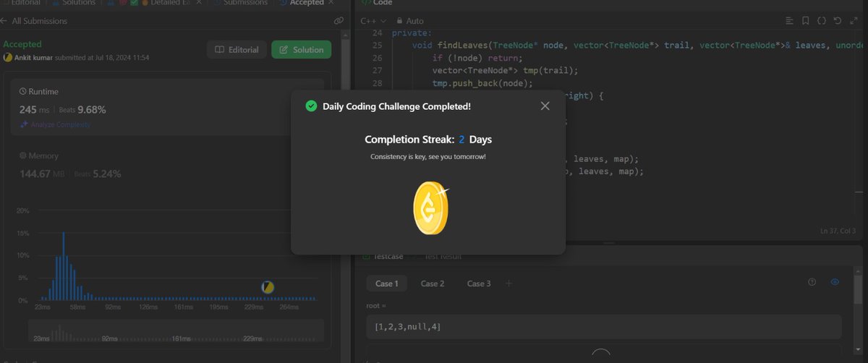
Task: Open the Editorial tab at top
Action: 20,3
